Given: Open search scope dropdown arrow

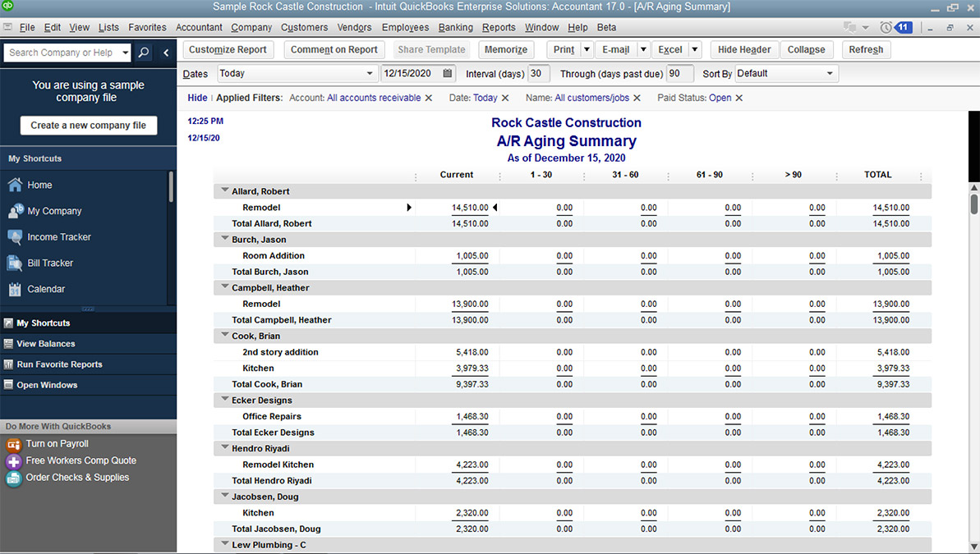Looking at the screenshot, I should click(125, 53).
